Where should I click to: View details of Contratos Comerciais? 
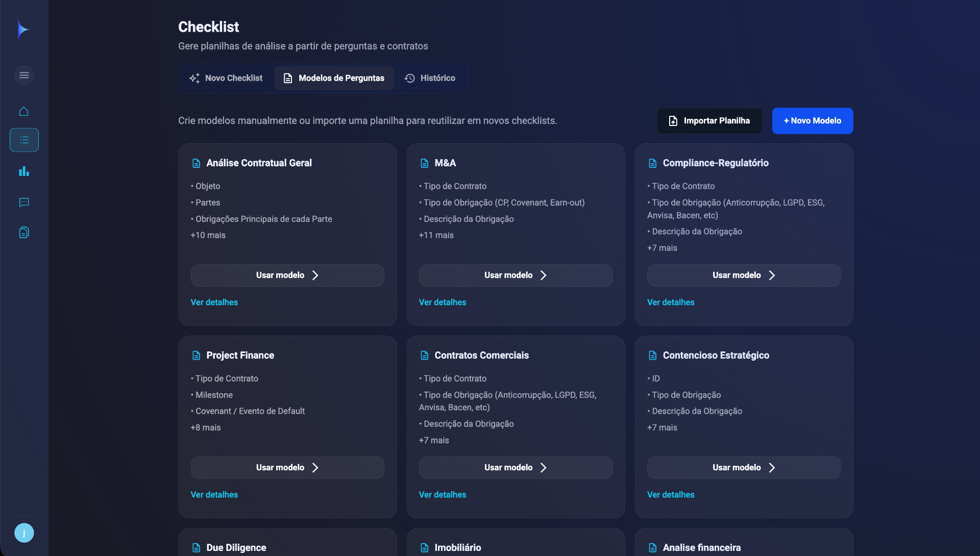coord(443,495)
